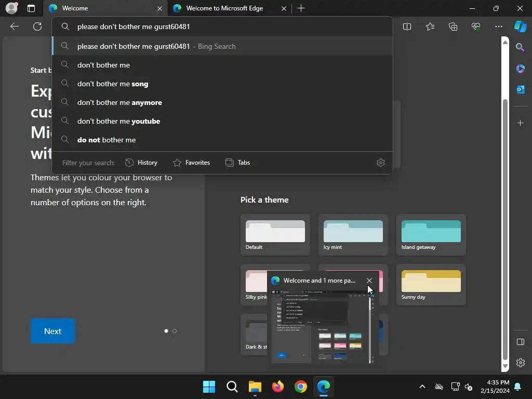This screenshot has width=532, height=399.
Task: Open address bar search settings gear
Action: click(x=381, y=163)
